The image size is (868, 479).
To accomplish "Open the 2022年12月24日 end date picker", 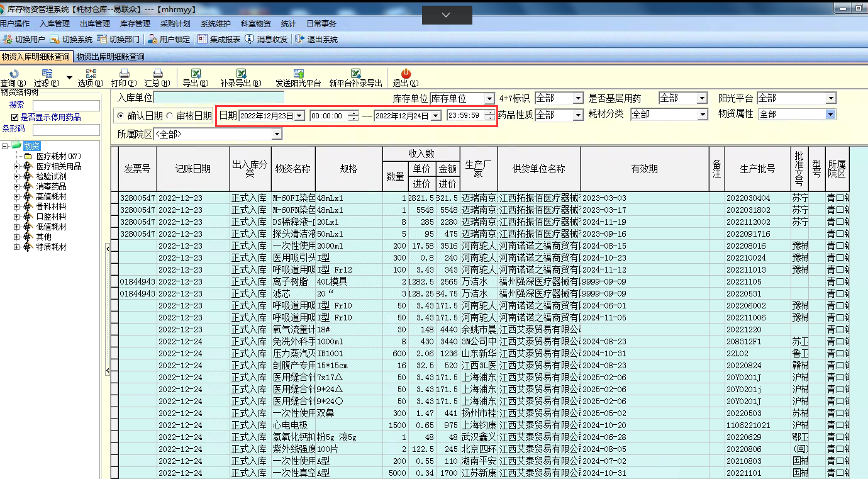I will point(436,116).
